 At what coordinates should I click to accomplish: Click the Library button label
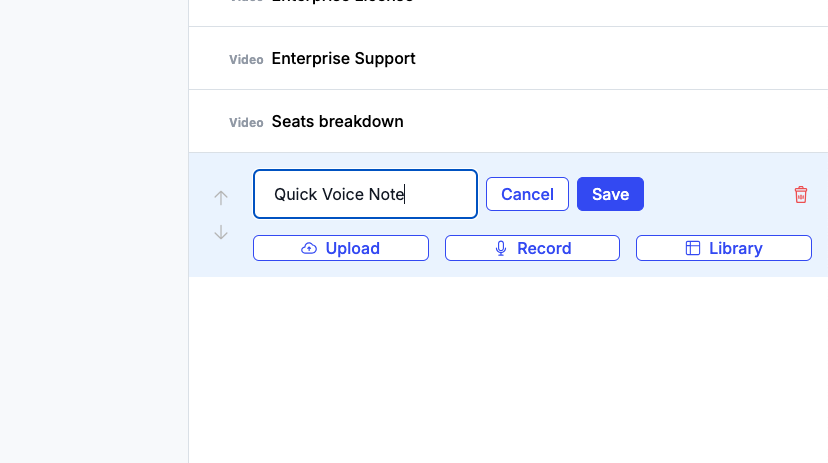click(736, 248)
